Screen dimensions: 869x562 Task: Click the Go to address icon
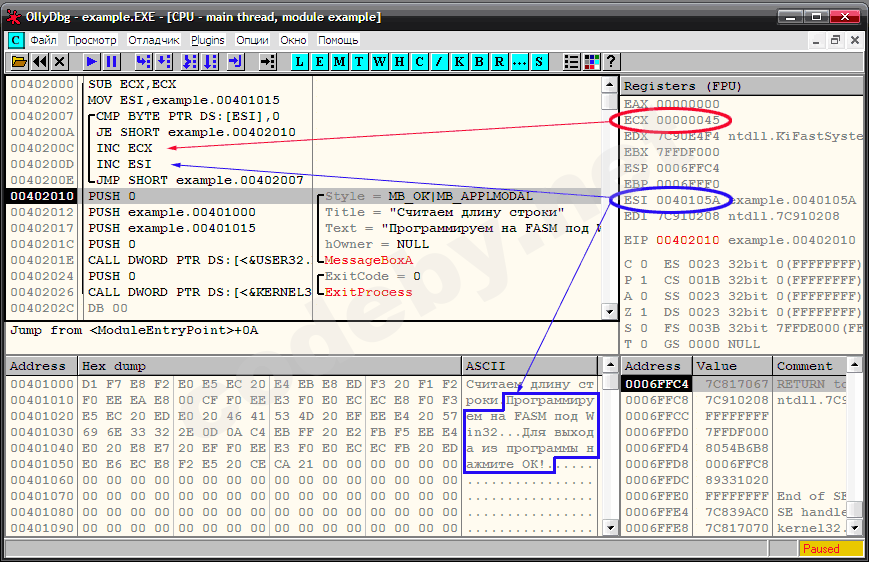pyautogui.click(x=267, y=62)
